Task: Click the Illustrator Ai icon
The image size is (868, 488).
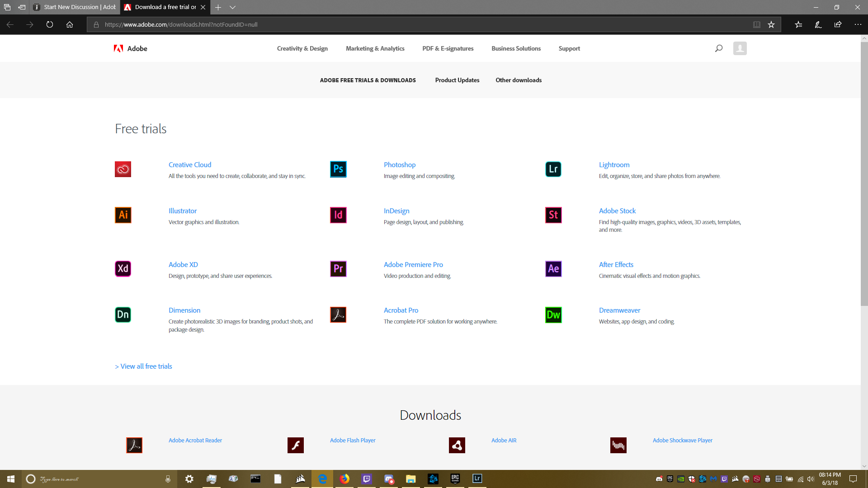Action: click(123, 215)
